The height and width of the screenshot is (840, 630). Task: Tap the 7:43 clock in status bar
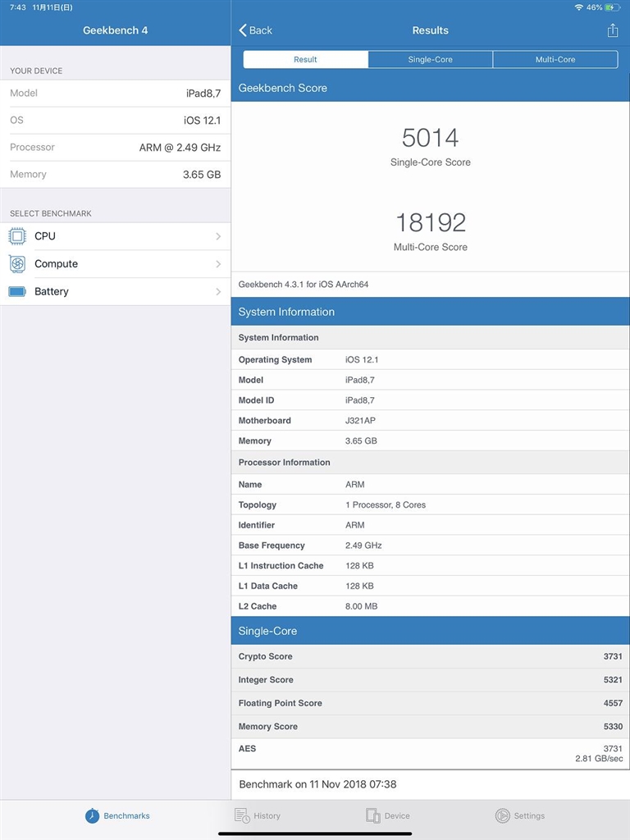click(x=18, y=7)
